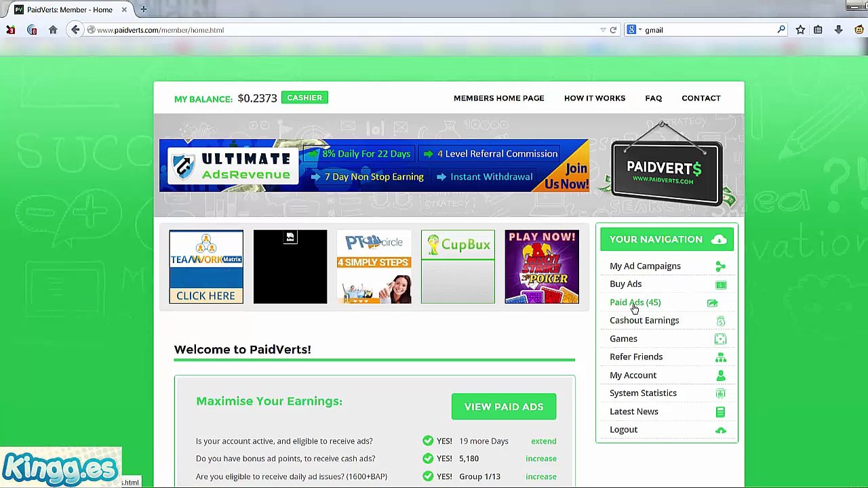Click the Ultimate AdsRevenue banner

pos(374,166)
